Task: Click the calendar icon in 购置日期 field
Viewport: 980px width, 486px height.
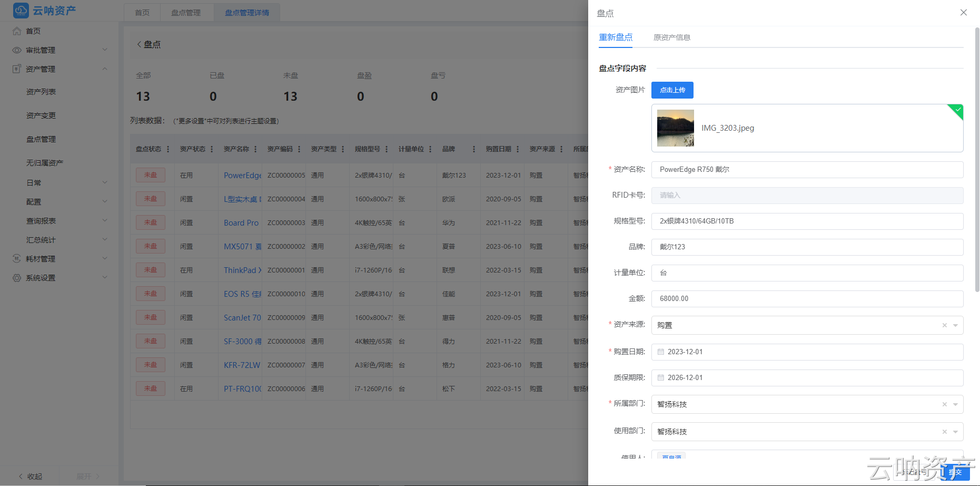Action: pos(660,352)
